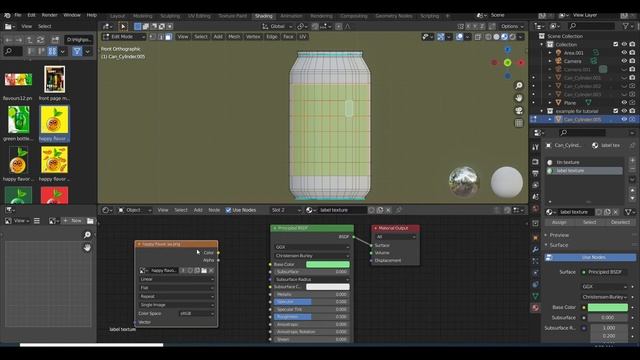The height and width of the screenshot is (360, 640).
Task: Toggle Use Nodes button in Surface panel
Action: [590, 258]
